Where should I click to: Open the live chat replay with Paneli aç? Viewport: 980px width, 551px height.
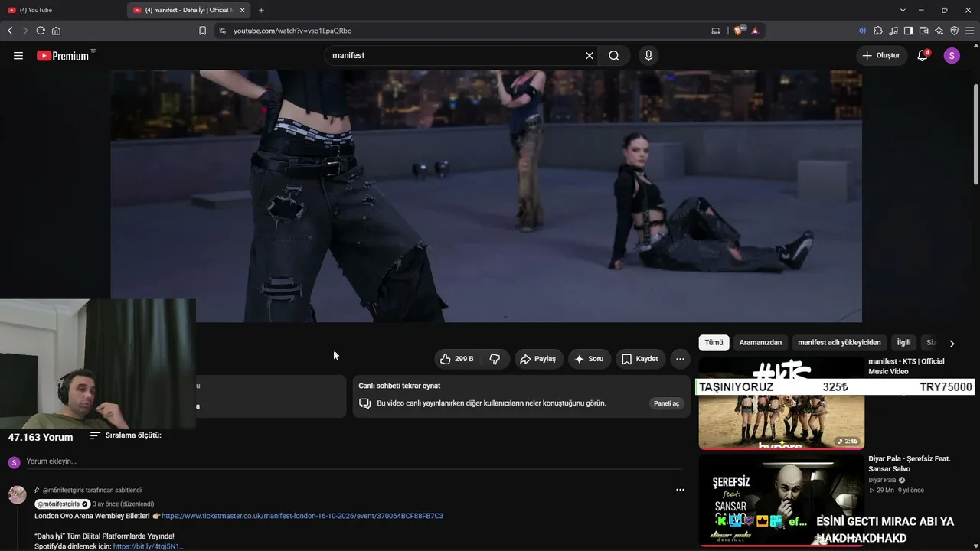point(666,403)
